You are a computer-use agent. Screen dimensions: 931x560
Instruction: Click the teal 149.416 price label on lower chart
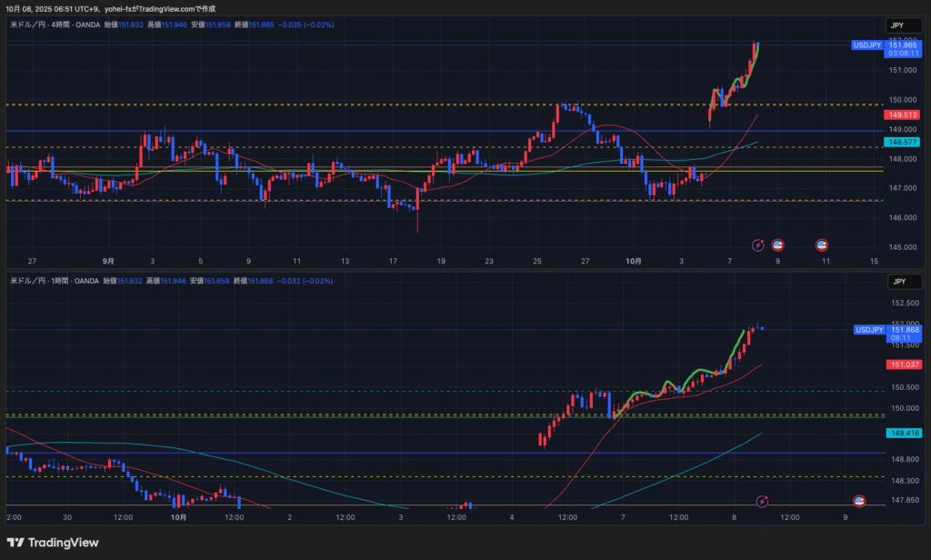905,435
